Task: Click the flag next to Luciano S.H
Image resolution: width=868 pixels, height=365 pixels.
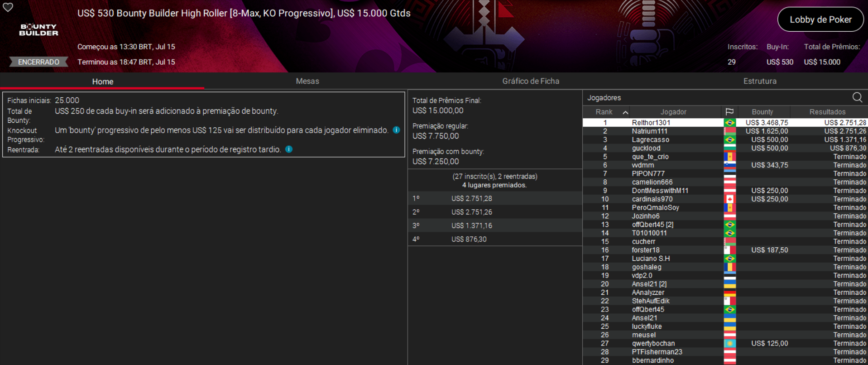Action: point(729,259)
